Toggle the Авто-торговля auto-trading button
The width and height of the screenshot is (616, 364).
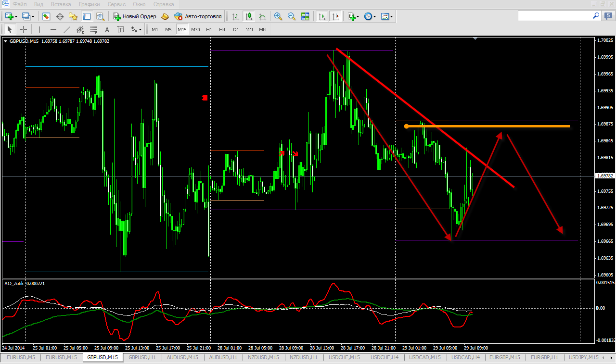click(198, 16)
